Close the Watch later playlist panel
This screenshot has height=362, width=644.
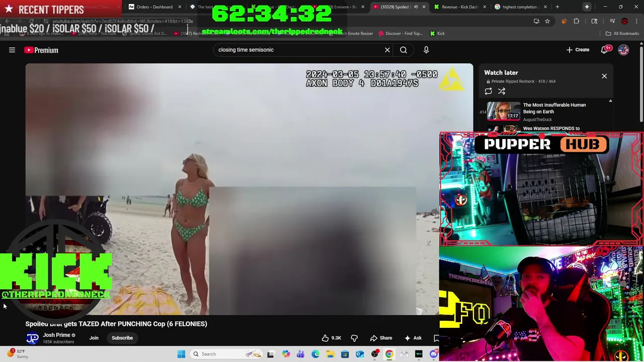pyautogui.click(x=604, y=76)
